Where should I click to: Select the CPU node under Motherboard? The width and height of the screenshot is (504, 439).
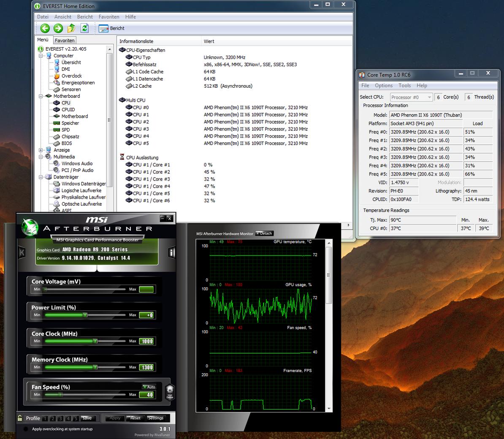[x=66, y=103]
